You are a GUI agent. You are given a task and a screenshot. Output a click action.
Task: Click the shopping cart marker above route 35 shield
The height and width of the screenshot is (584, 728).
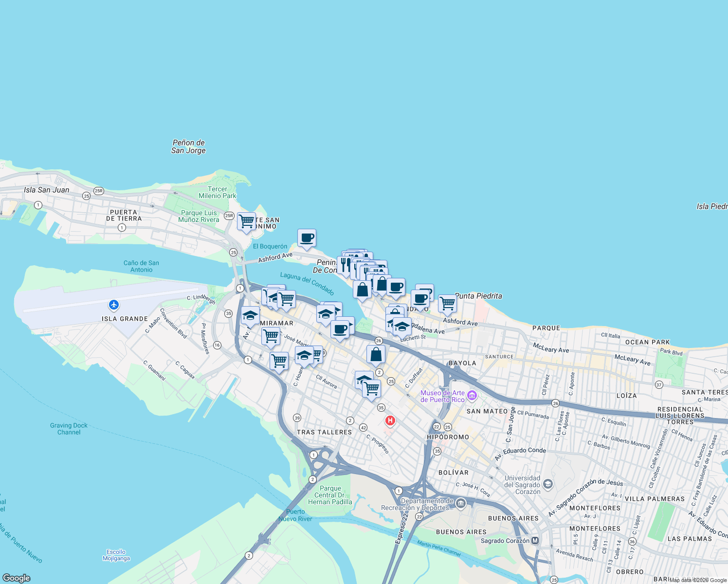click(372, 389)
